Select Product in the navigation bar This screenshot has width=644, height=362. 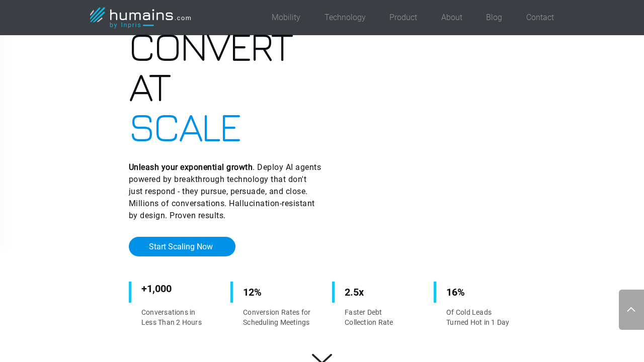click(x=403, y=18)
